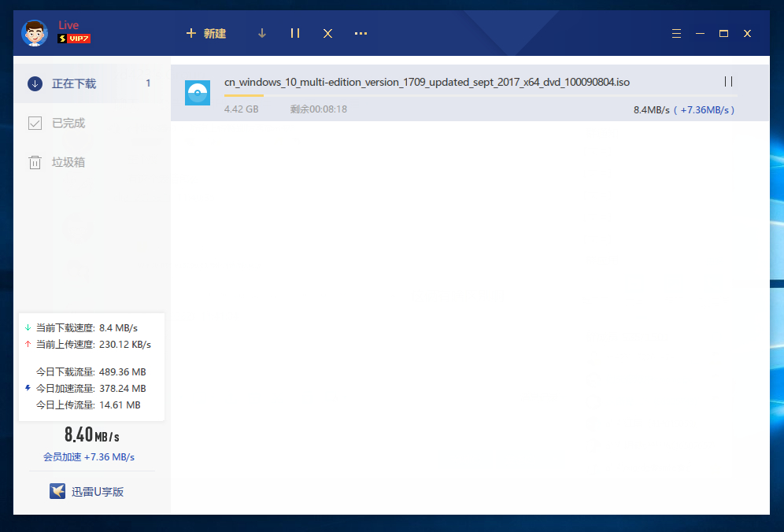Open the 已完成 completed list
Screen dimensions: 784x532
(68, 123)
